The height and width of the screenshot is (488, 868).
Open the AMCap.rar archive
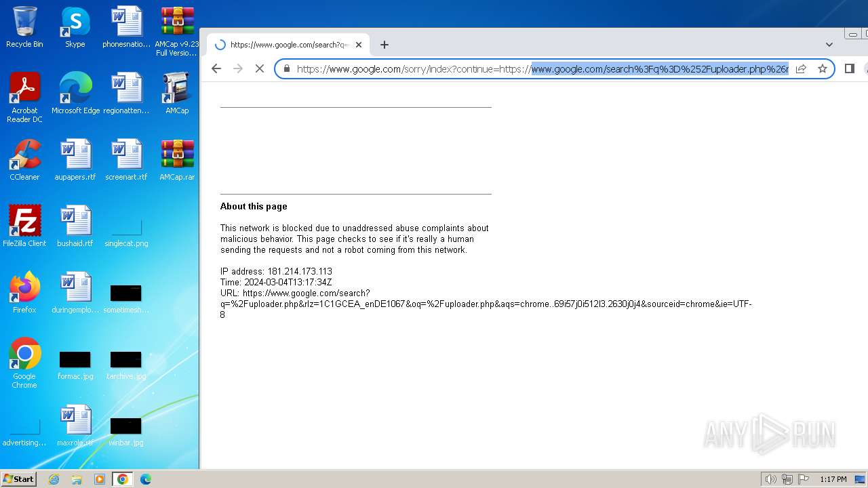[x=177, y=160]
